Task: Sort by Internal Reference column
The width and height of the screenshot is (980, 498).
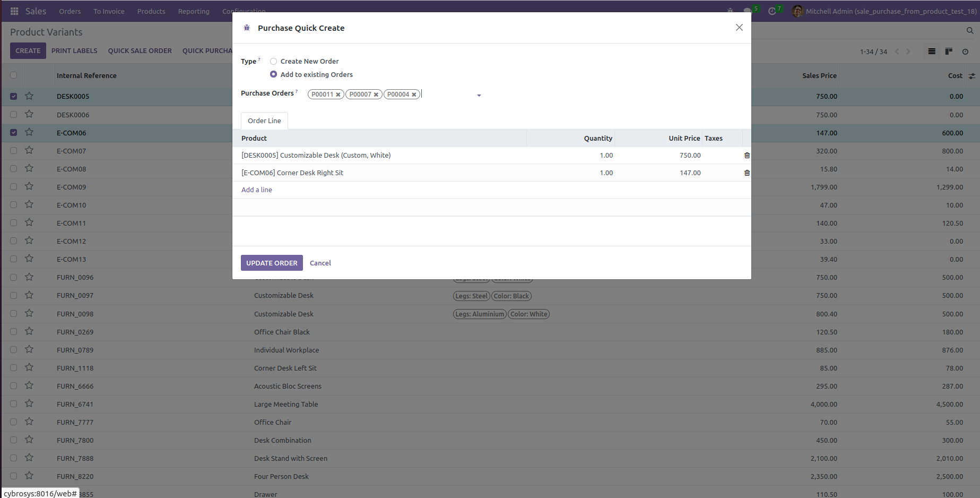Action: coord(86,75)
